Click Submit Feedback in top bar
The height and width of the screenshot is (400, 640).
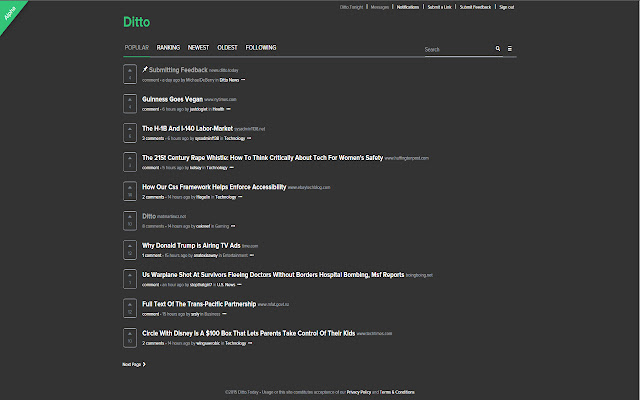[476, 7]
